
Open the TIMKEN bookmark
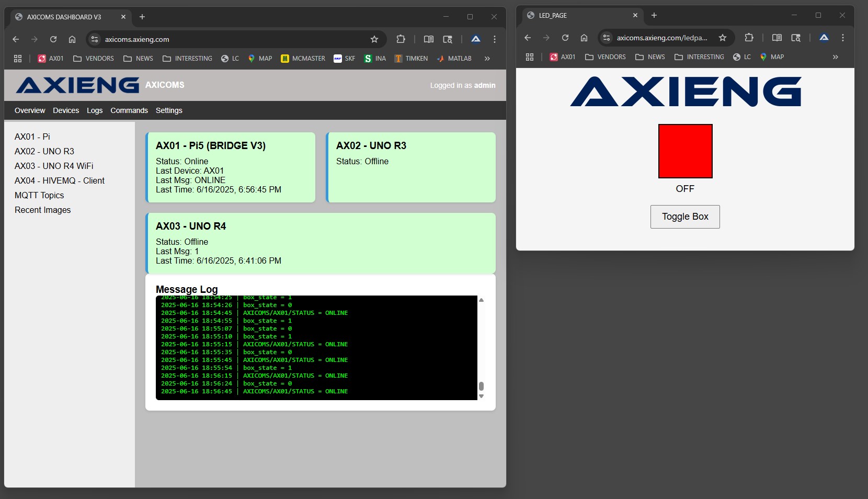(411, 59)
